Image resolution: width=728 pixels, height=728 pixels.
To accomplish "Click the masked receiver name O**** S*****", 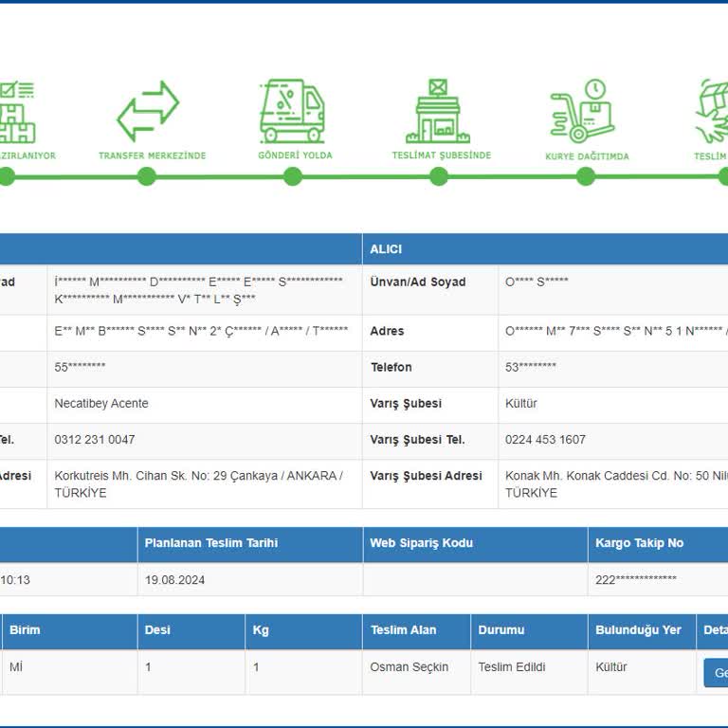I will (537, 282).
